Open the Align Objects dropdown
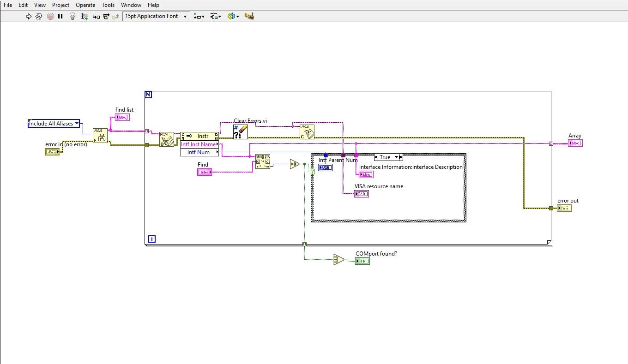 coord(199,16)
